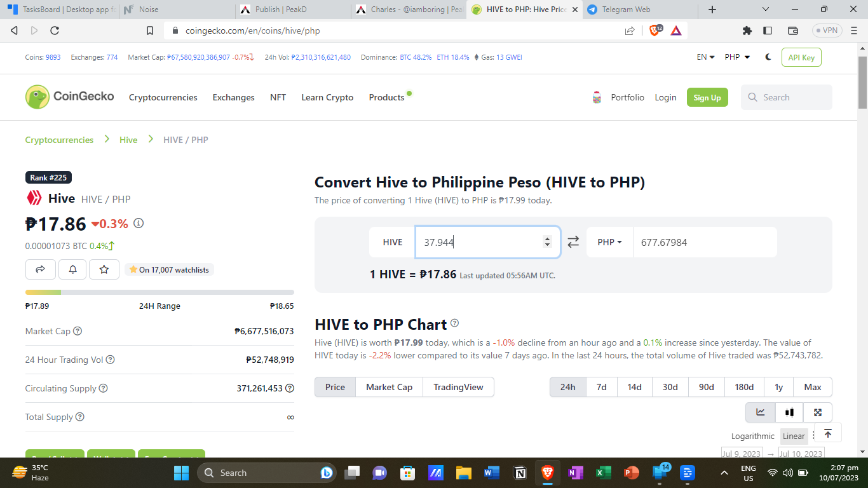The height and width of the screenshot is (488, 868).
Task: Show hidden system tray icons
Action: click(724, 473)
